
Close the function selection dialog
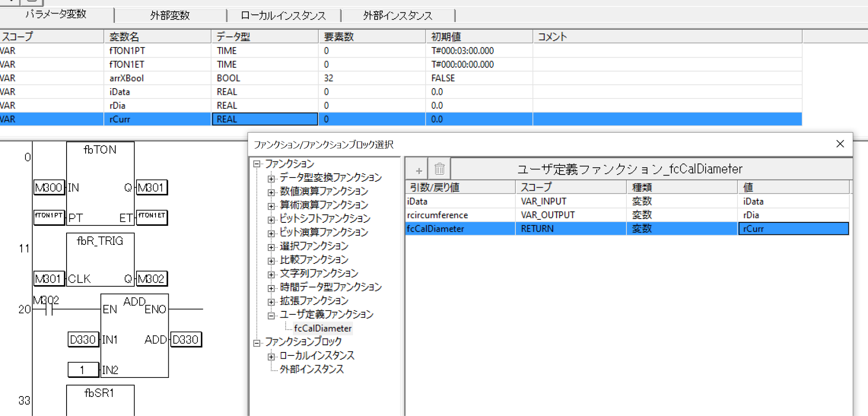tap(840, 144)
